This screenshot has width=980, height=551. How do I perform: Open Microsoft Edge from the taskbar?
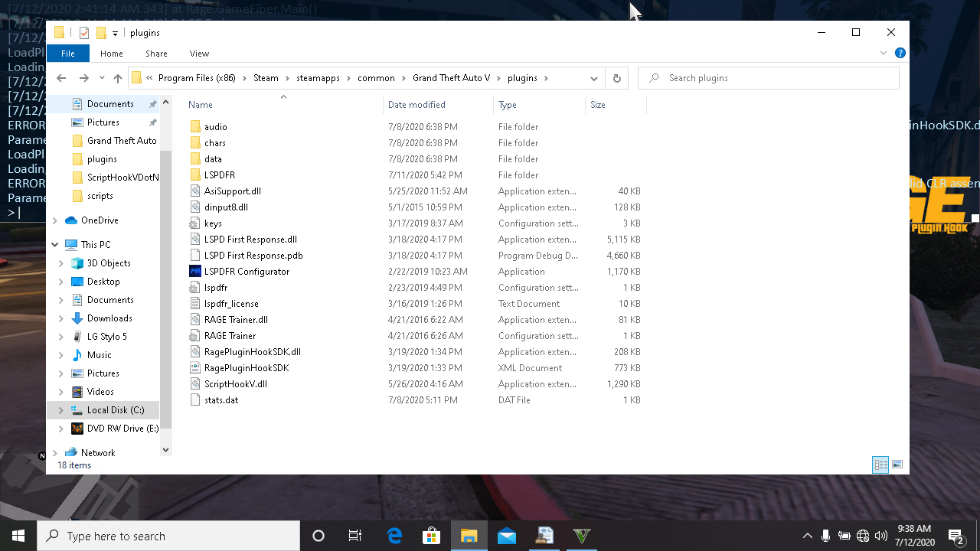(394, 536)
